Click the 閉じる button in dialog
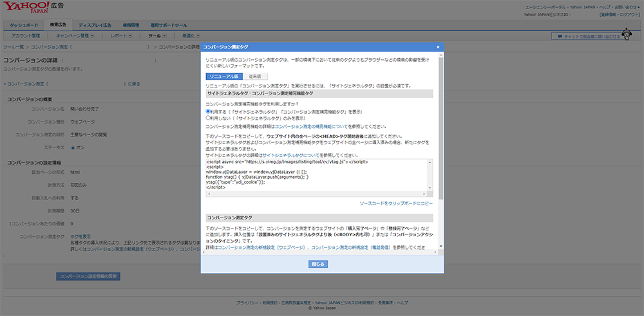Viewport: 644px width, 316px height. tap(318, 264)
